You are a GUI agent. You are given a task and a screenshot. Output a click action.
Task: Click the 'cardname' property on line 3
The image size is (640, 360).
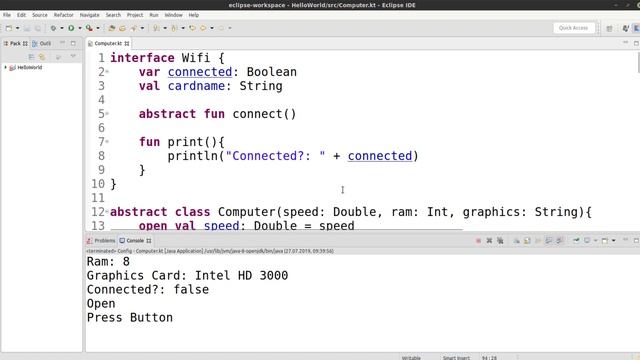(x=196, y=86)
